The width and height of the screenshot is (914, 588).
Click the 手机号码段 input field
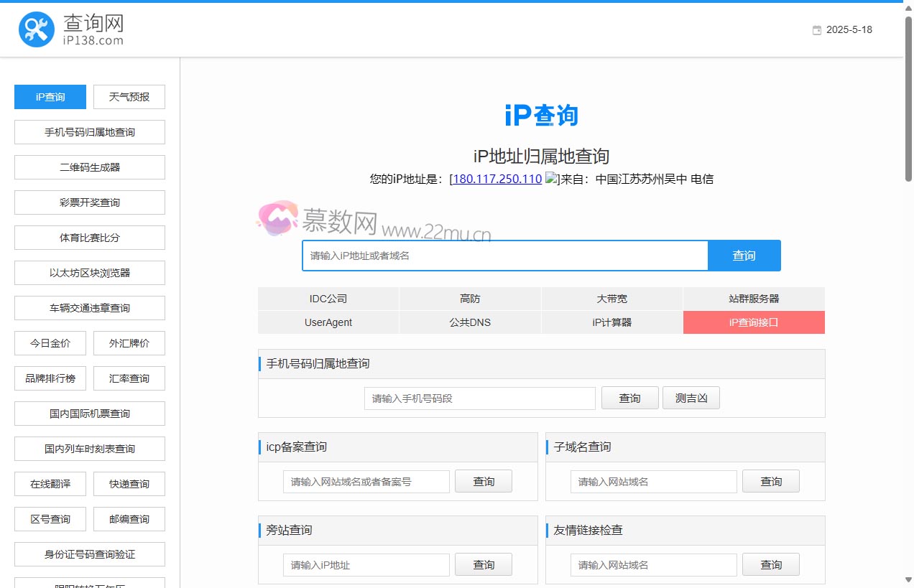click(479, 398)
